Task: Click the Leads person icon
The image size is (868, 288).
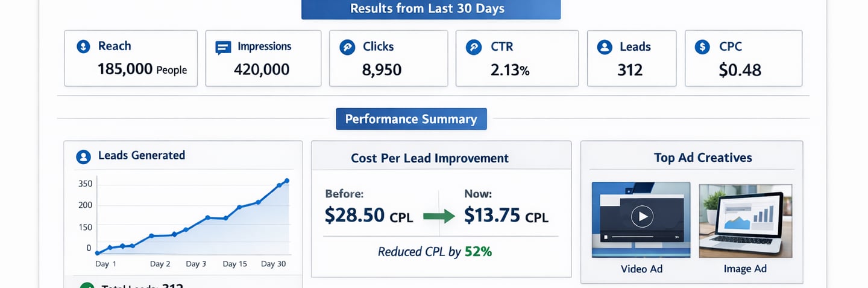Action: tap(605, 47)
